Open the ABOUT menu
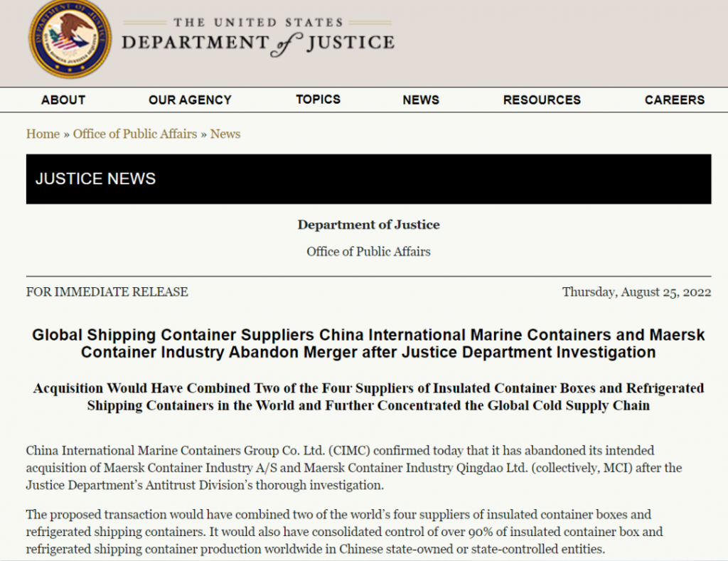The width and height of the screenshot is (728, 561). (x=63, y=100)
